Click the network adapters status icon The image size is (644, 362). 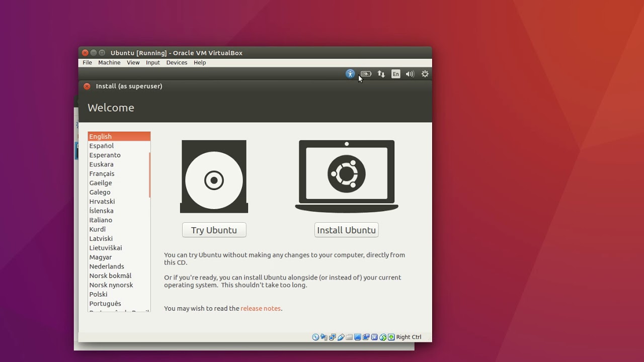pyautogui.click(x=333, y=337)
